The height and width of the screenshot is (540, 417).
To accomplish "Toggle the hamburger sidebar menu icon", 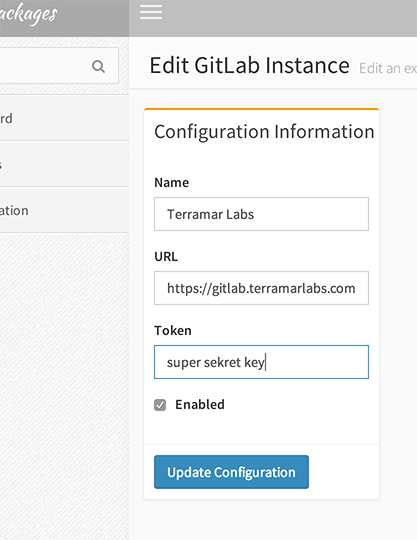I will (151, 12).
